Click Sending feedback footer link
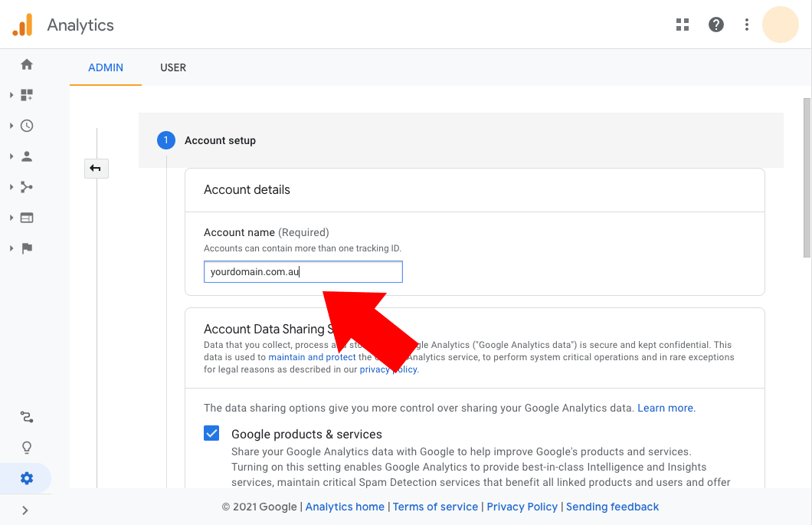The width and height of the screenshot is (812, 525). tap(612, 507)
